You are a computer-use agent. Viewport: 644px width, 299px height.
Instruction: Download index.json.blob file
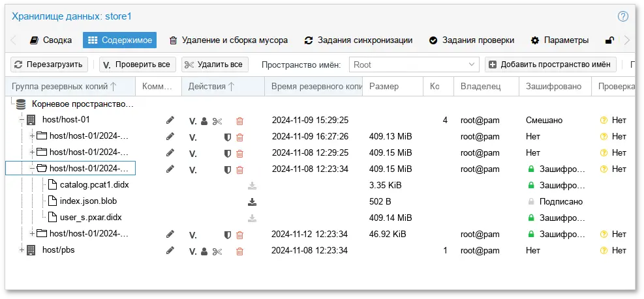point(252,202)
